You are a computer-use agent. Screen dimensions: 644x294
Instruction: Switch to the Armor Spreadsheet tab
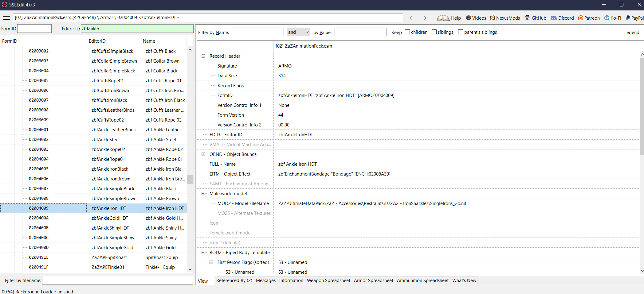pyautogui.click(x=374, y=280)
